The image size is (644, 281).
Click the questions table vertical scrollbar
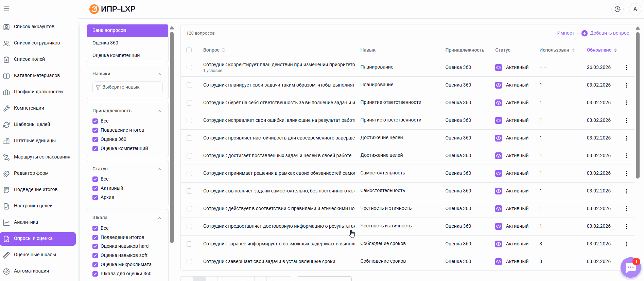(638, 105)
